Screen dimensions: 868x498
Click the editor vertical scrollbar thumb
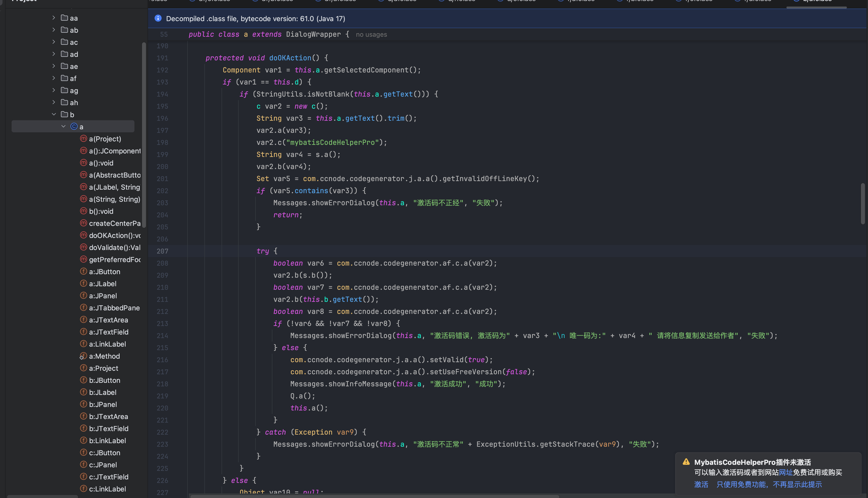point(862,204)
